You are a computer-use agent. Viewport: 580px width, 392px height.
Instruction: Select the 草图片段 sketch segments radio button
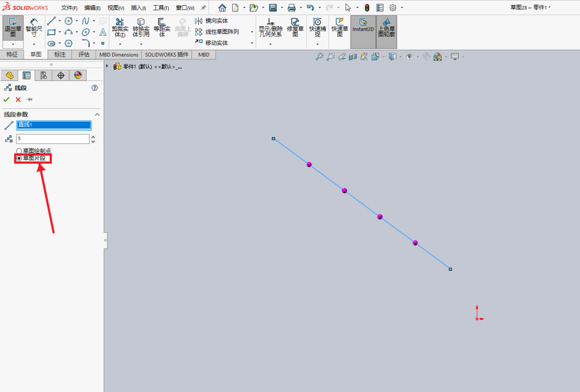click(x=19, y=158)
